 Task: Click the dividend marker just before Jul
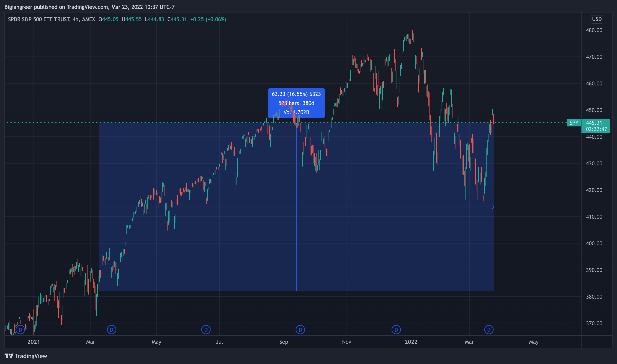coord(206,330)
